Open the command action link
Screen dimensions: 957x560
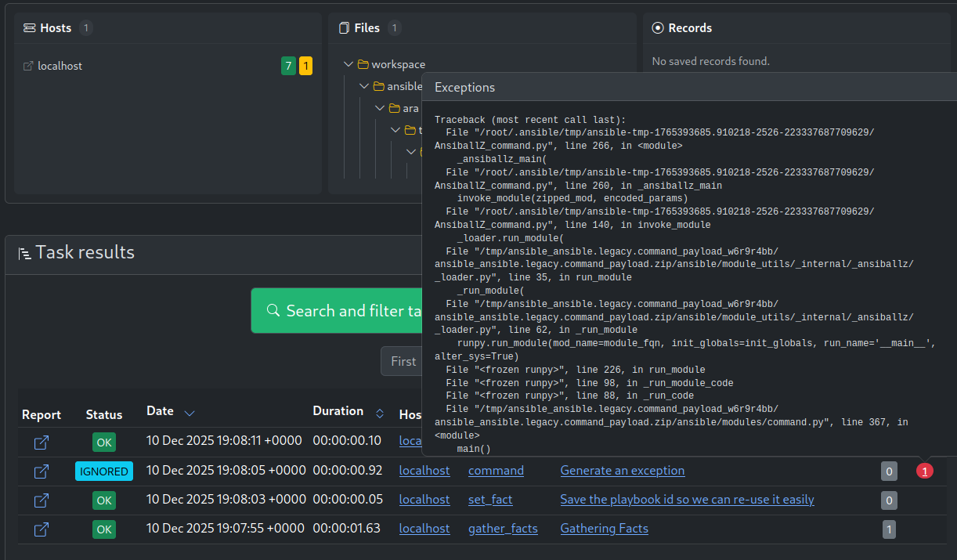[x=496, y=471]
